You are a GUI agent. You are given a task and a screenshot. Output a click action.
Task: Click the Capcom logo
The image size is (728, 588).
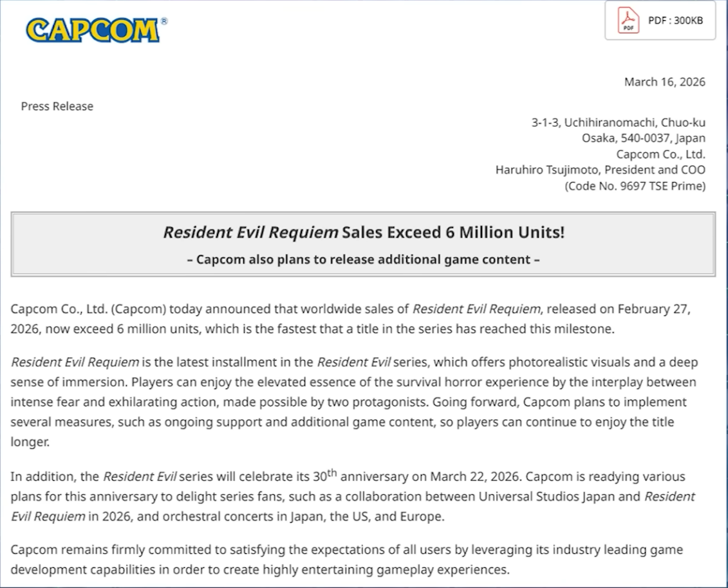click(97, 30)
